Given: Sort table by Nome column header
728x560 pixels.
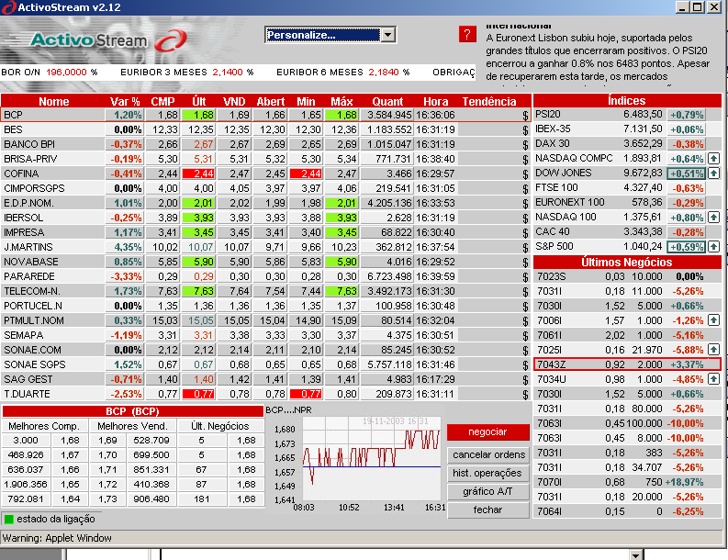Looking at the screenshot, I should [53, 101].
